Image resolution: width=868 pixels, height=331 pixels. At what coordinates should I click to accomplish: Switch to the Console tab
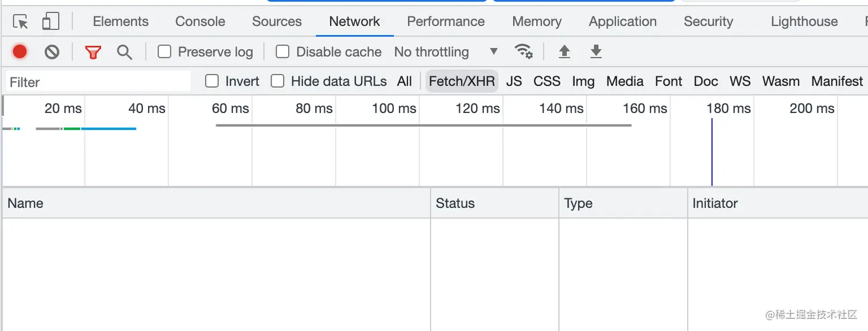click(200, 22)
